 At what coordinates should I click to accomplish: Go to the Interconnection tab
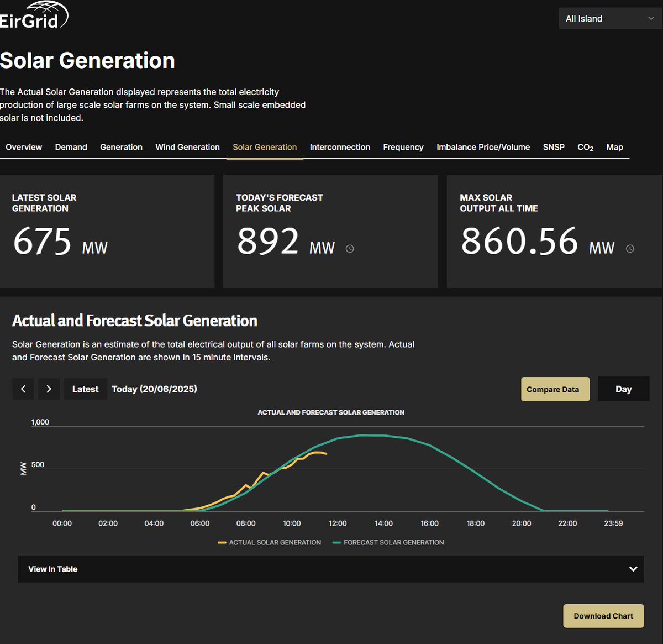(x=340, y=147)
